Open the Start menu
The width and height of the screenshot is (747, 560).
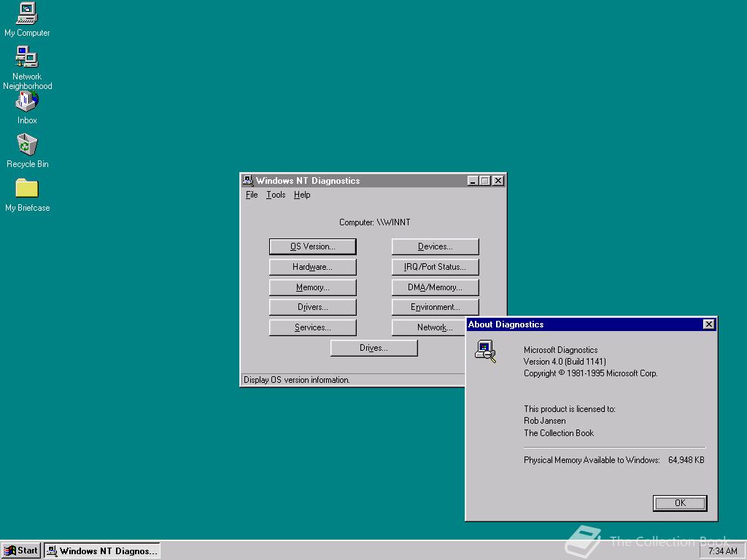click(x=21, y=551)
